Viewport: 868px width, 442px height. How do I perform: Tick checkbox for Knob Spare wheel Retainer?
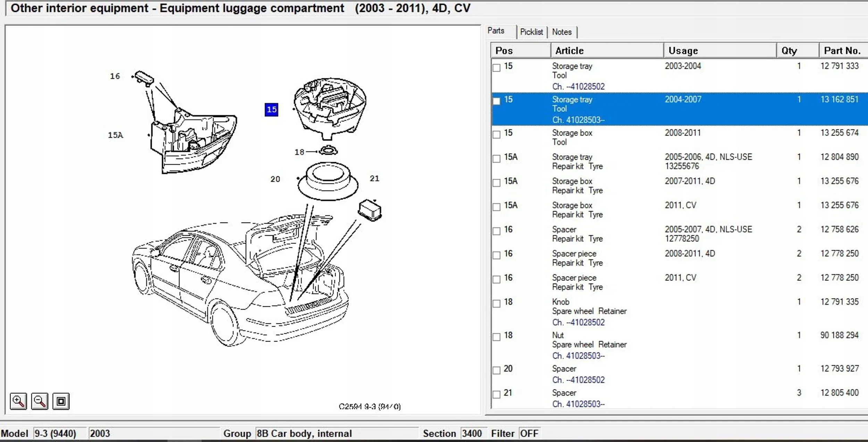[x=496, y=303]
